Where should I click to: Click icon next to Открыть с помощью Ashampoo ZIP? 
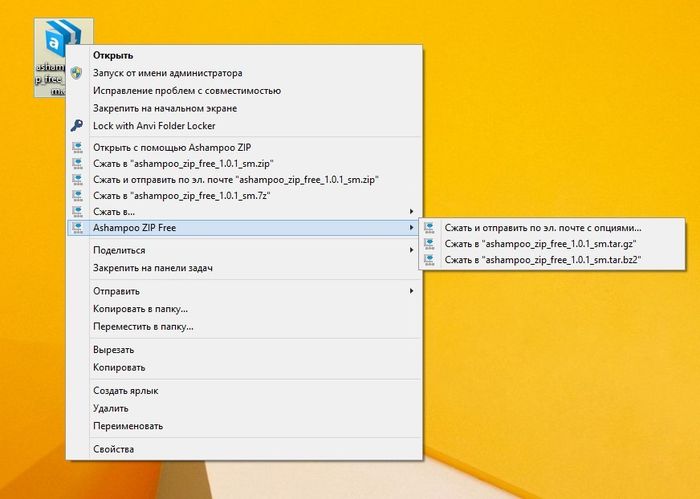click(77, 147)
